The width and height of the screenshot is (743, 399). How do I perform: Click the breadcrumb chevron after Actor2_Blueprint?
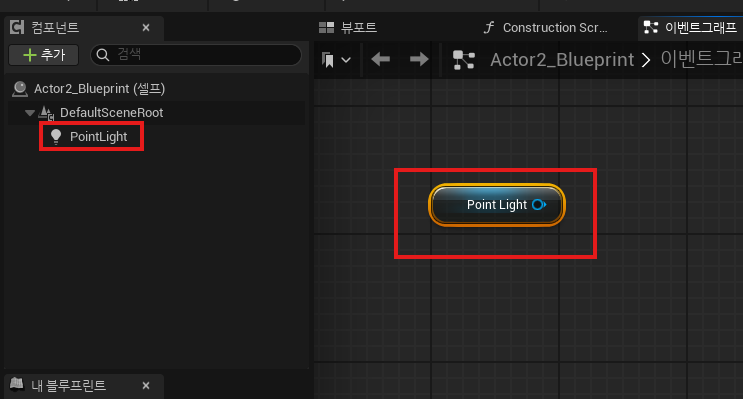point(646,60)
